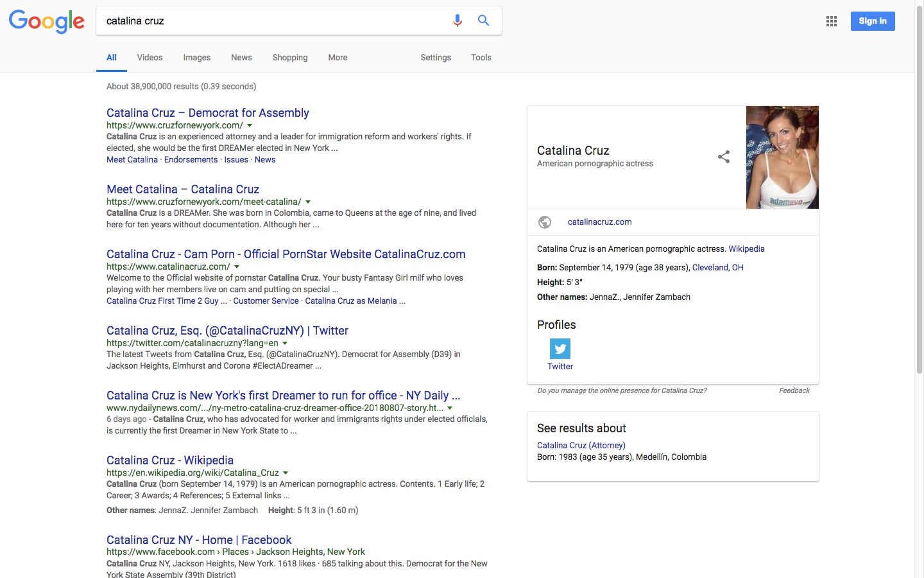Click the Google logo

pos(47,21)
